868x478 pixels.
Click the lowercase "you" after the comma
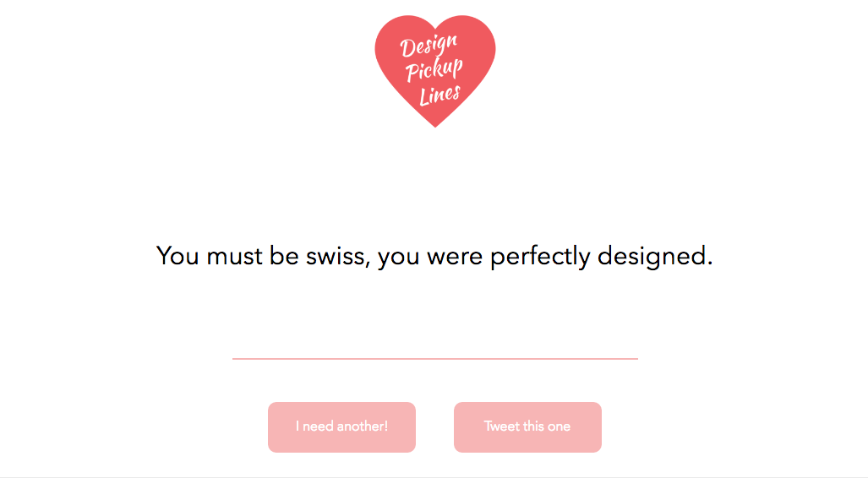point(399,256)
